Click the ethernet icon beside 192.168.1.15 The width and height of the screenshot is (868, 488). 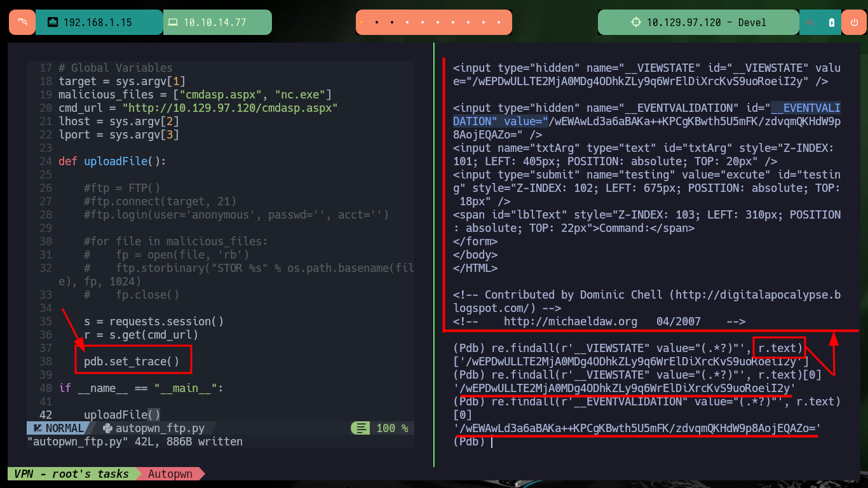[53, 22]
